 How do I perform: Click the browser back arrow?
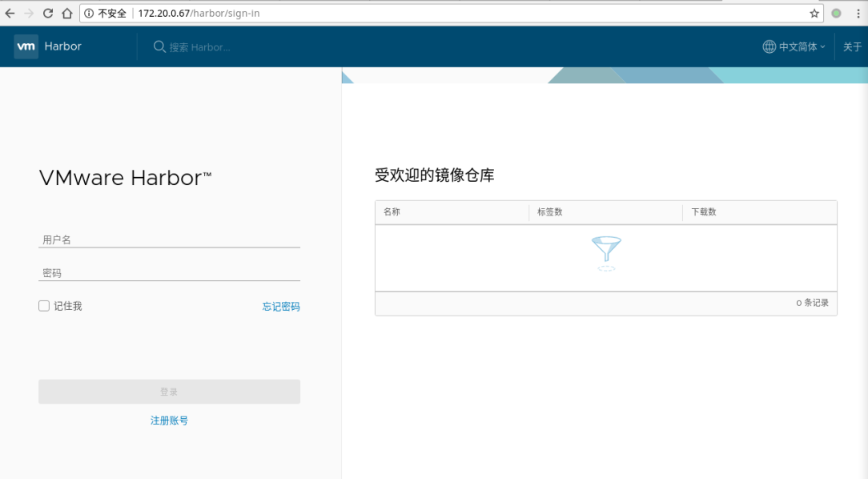(x=10, y=14)
